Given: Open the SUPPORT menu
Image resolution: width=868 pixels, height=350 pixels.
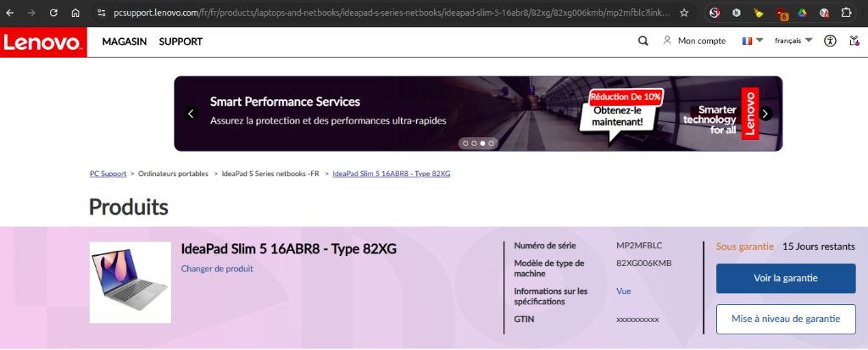Looking at the screenshot, I should pos(181,42).
